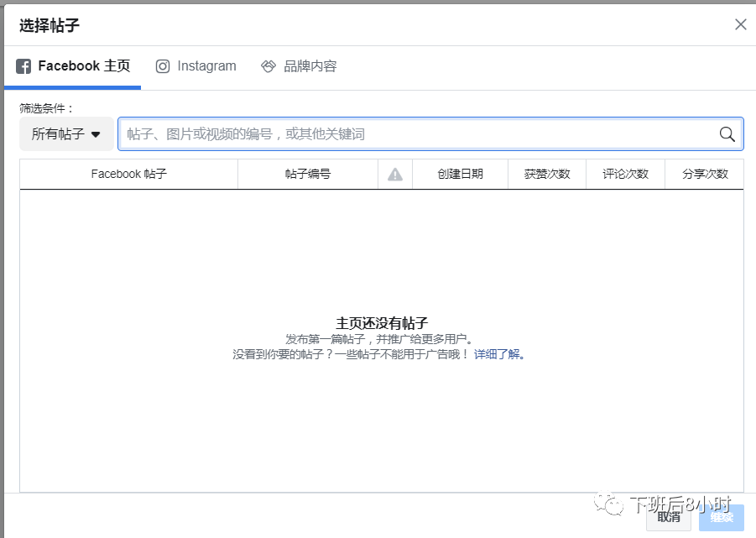Click the 评论次数 column header
Image resolution: width=756 pixels, height=538 pixels.
point(625,174)
